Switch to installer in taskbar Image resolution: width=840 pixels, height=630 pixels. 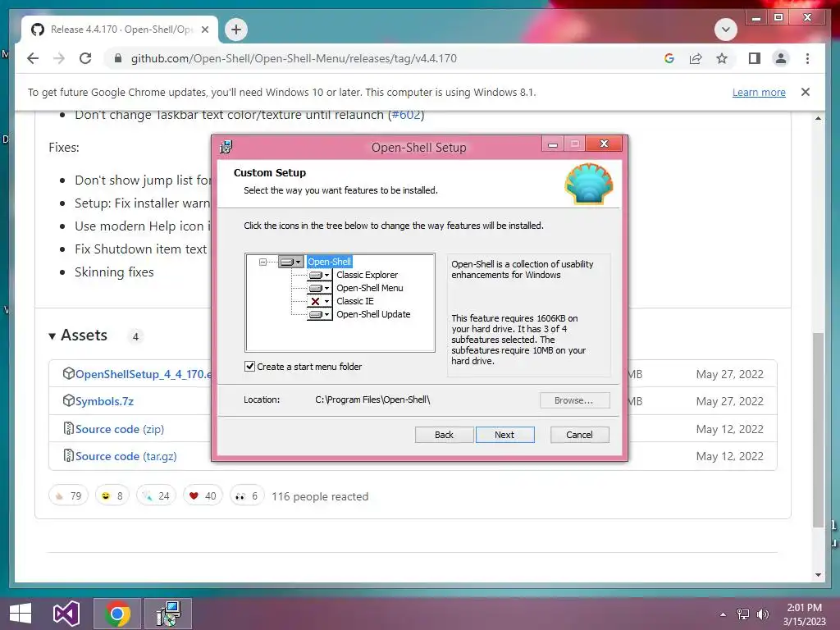tap(168, 614)
